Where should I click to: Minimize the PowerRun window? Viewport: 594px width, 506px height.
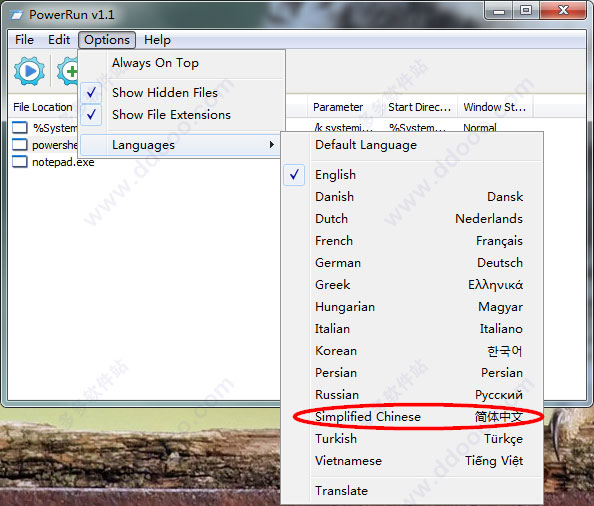[499, 11]
